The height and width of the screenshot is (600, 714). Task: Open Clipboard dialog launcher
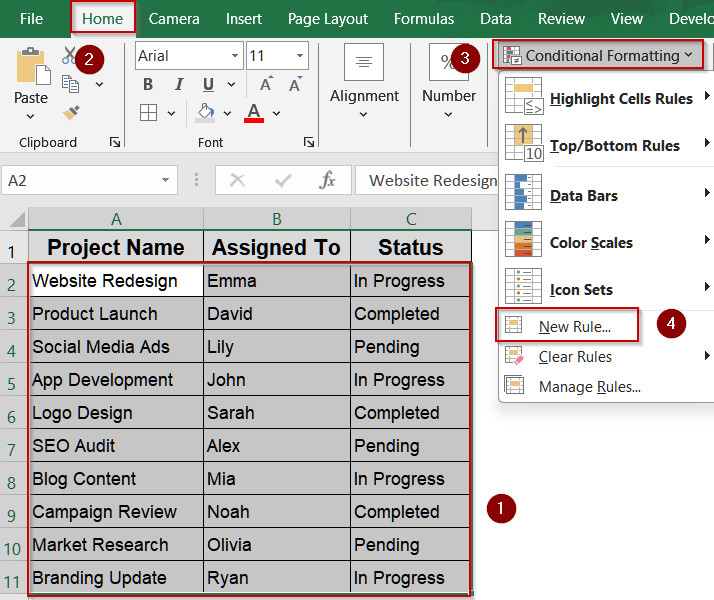(x=115, y=142)
